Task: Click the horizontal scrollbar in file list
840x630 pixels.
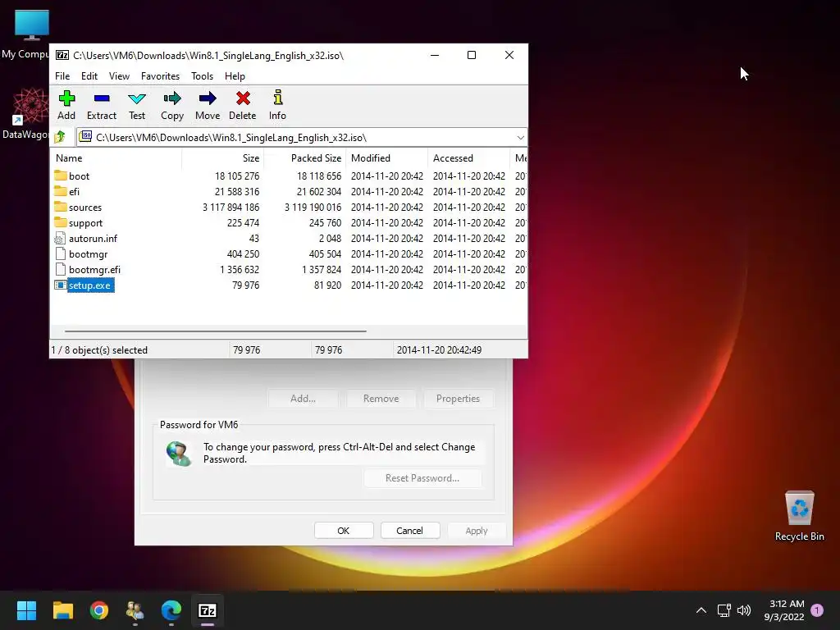Action: [216, 331]
